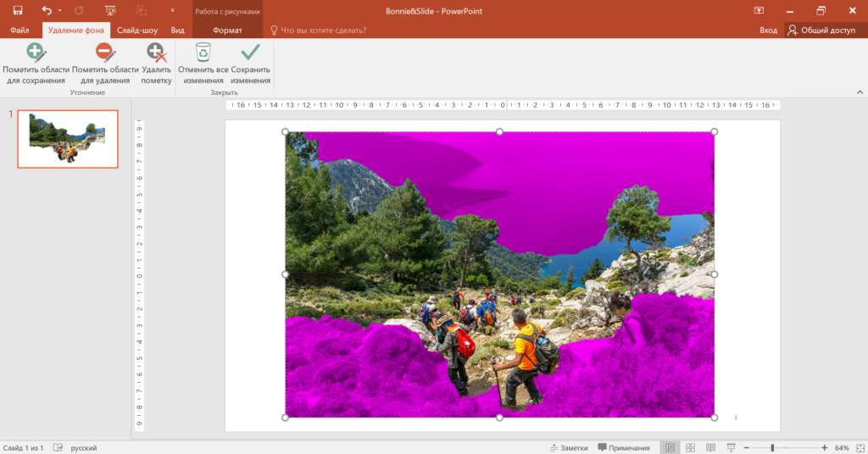Click the bottom-left selection handle

[285, 418]
